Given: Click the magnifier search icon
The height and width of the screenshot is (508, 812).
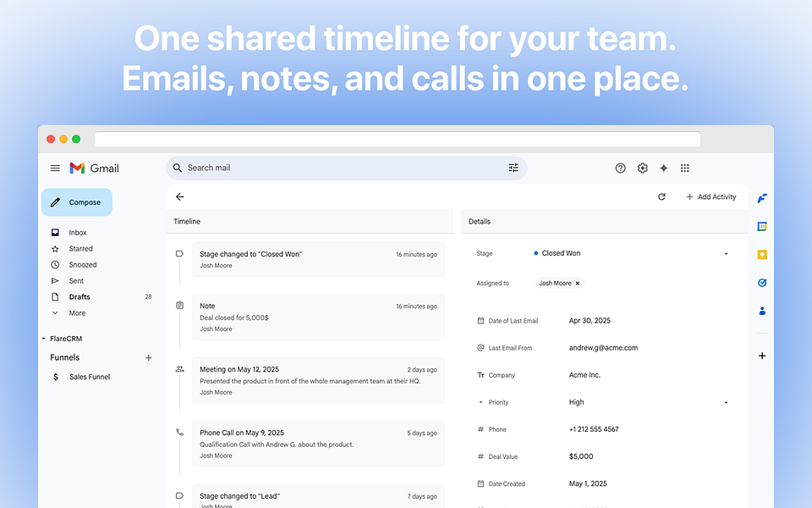Looking at the screenshot, I should point(177,168).
